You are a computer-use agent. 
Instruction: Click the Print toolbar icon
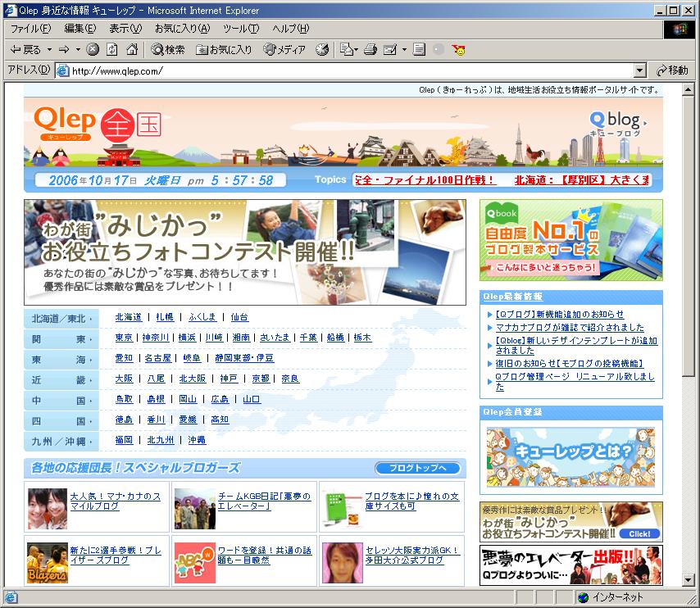[x=370, y=50]
